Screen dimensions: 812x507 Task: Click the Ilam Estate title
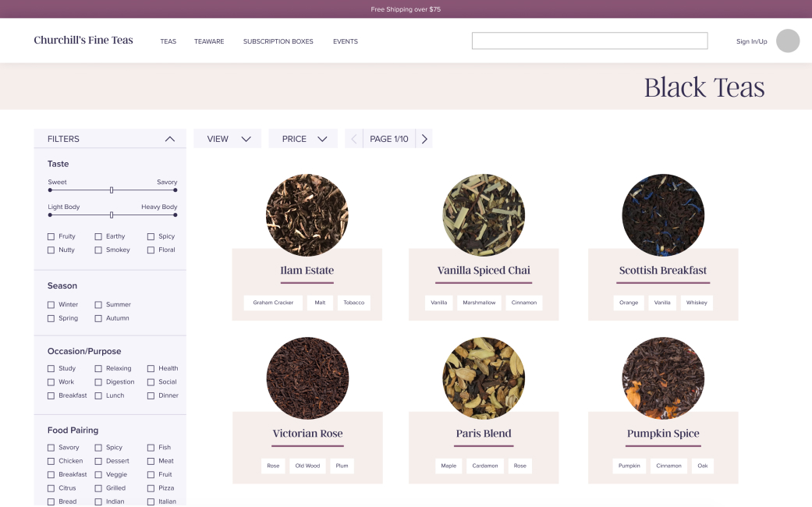click(x=307, y=271)
